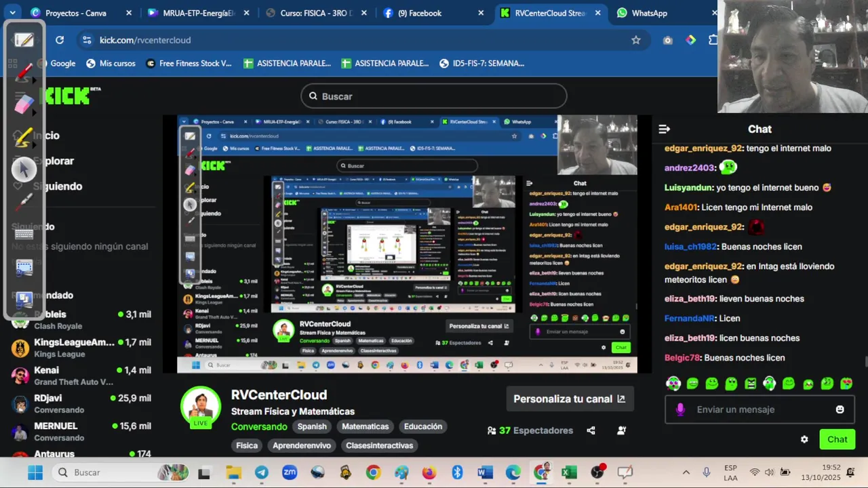Click the Kick logo

(68, 96)
